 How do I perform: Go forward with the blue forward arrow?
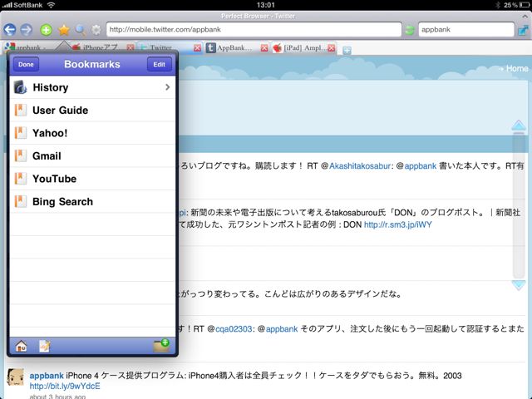[26, 30]
